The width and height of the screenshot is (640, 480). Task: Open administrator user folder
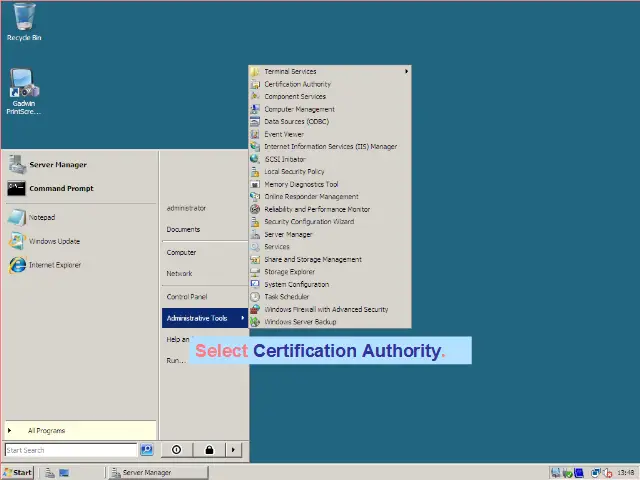[186, 208]
